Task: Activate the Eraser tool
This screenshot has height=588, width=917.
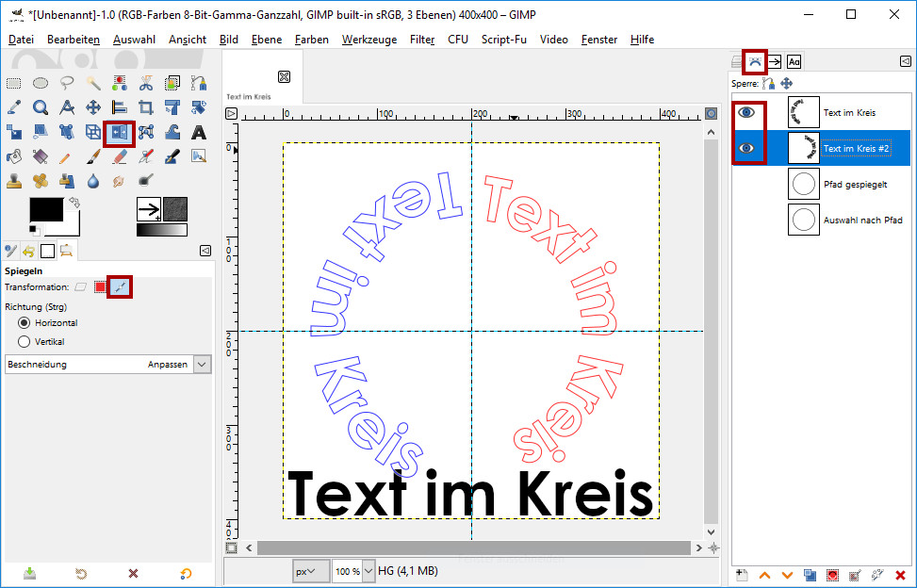Action: coord(120,156)
